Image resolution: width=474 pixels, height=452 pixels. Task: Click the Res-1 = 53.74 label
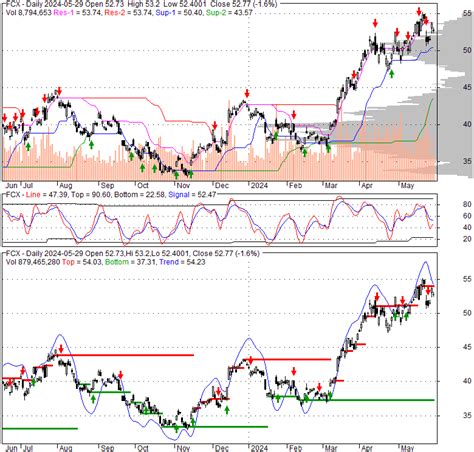coord(77,13)
